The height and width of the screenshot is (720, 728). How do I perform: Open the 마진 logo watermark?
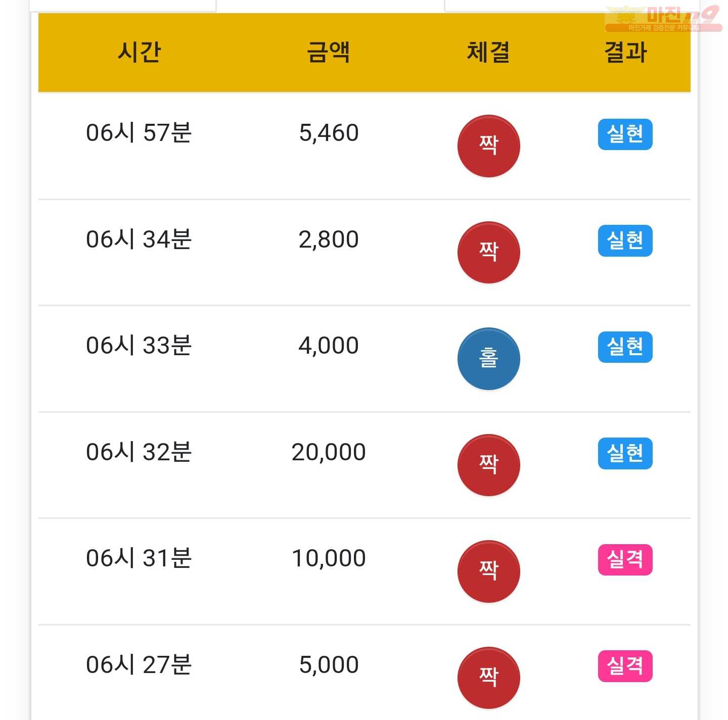[663, 19]
